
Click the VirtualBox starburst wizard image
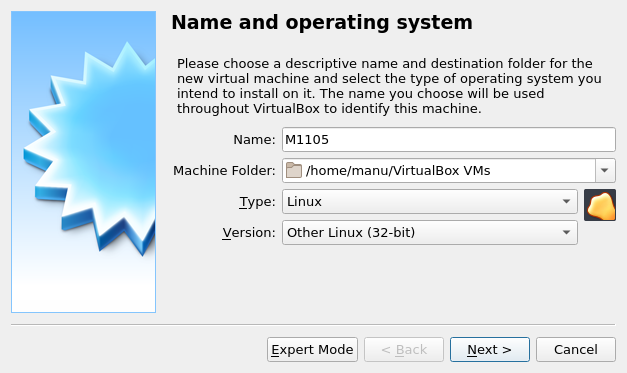[84, 162]
